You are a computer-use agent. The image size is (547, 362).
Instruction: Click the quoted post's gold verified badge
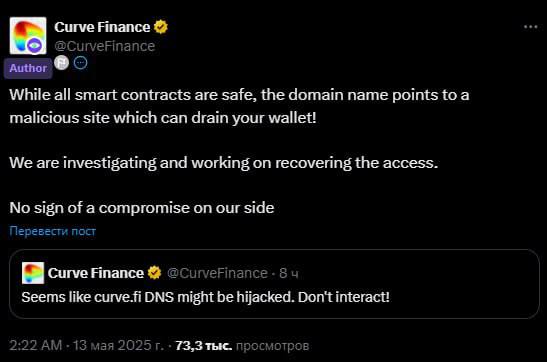tap(154, 273)
